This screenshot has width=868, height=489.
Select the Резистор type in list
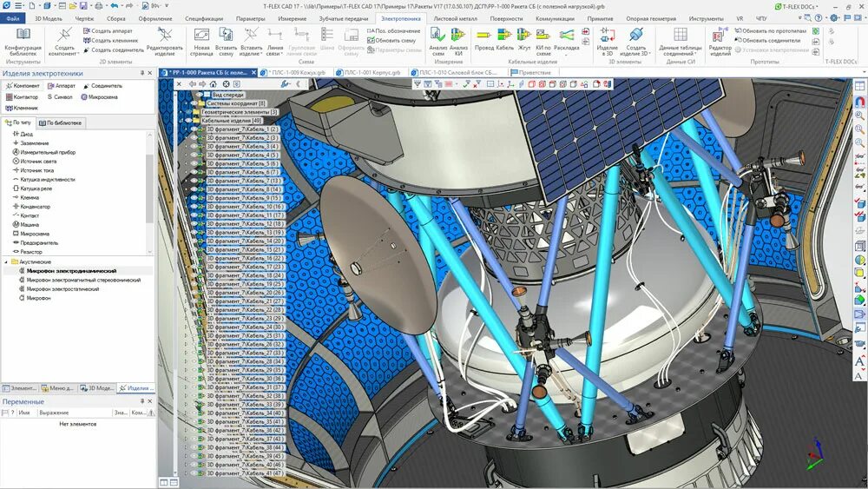tap(31, 252)
